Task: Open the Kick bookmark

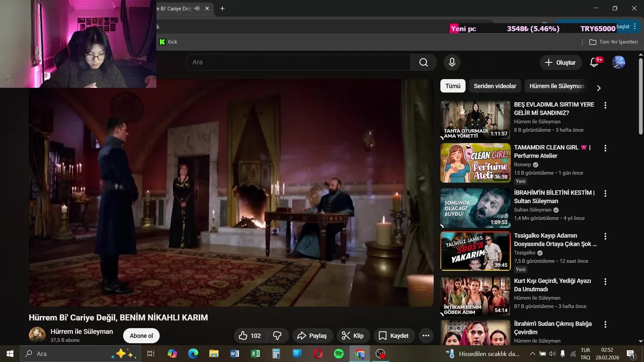Action: pyautogui.click(x=169, y=42)
